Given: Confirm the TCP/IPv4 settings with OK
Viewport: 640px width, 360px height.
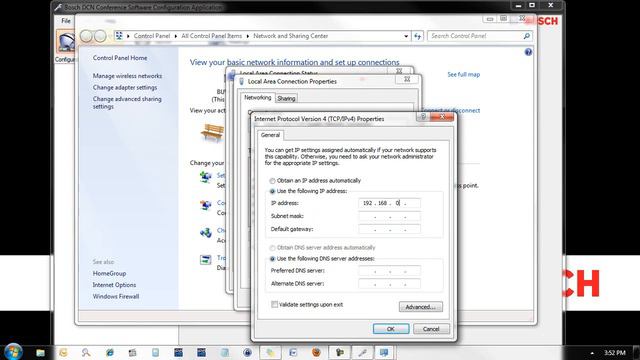Looking at the screenshot, I should 391,329.
